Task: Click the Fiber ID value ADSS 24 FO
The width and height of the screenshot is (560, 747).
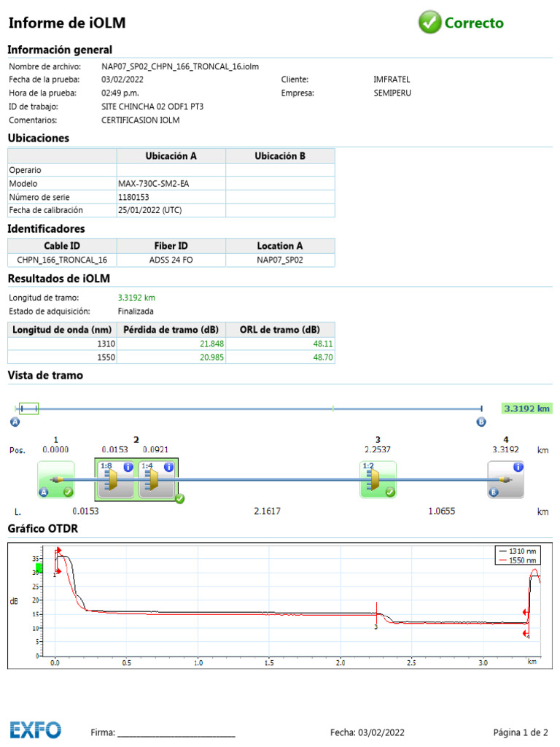Action: coord(171,260)
